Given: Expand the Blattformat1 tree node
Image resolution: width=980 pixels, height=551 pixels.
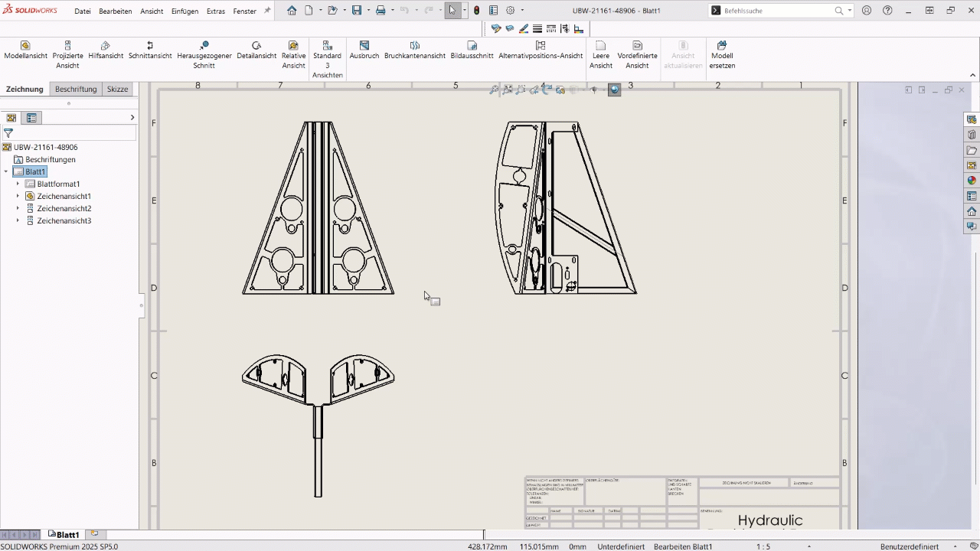Looking at the screenshot, I should [18, 184].
